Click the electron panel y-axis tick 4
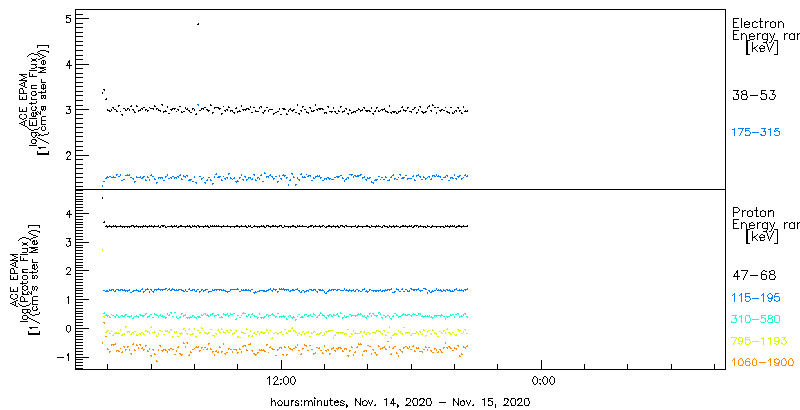 (x=69, y=64)
